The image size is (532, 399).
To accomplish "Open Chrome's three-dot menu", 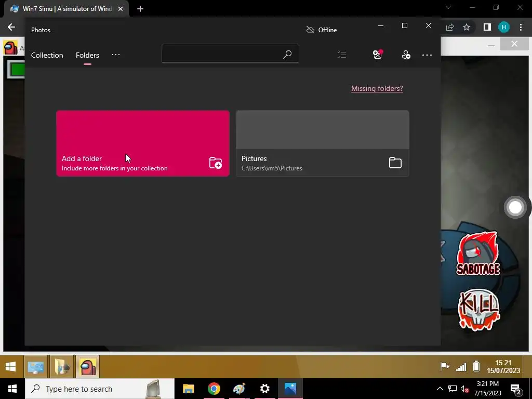I will pos(521,28).
